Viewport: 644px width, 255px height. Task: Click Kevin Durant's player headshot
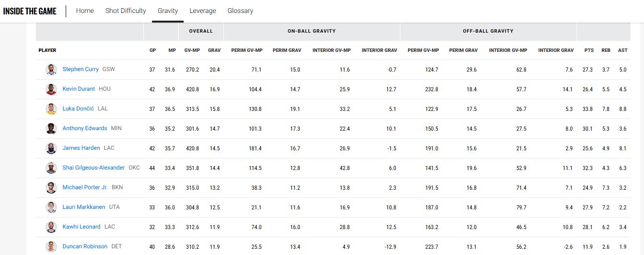pos(51,89)
